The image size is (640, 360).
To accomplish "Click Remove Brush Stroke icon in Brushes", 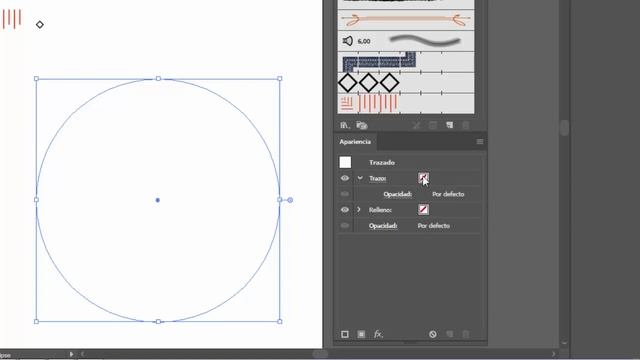I will (x=416, y=125).
